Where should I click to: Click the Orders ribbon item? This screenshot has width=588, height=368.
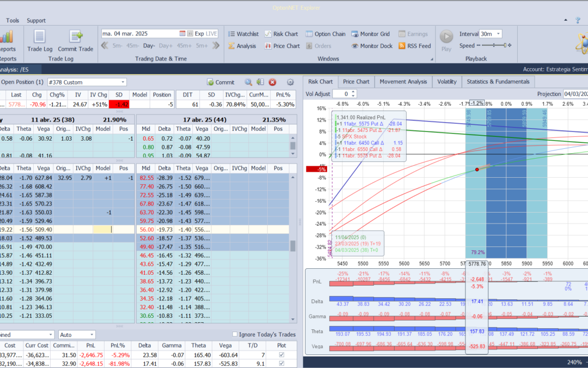point(318,46)
